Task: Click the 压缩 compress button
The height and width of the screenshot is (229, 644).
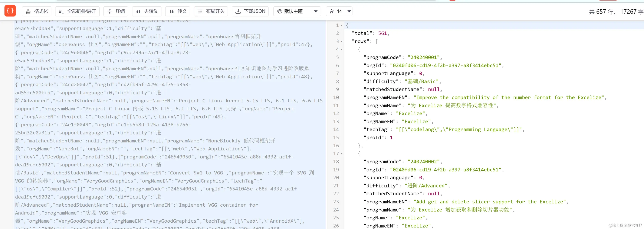Action: tap(116, 11)
